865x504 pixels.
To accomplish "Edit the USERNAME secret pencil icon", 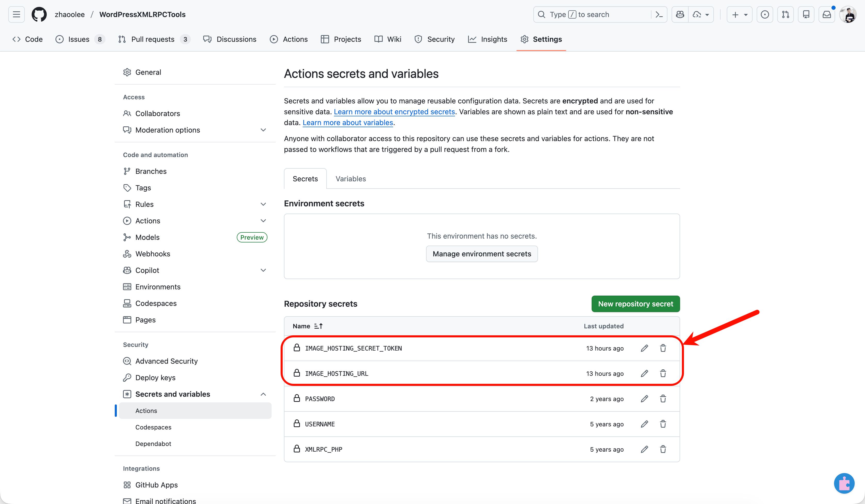I will pyautogui.click(x=644, y=424).
